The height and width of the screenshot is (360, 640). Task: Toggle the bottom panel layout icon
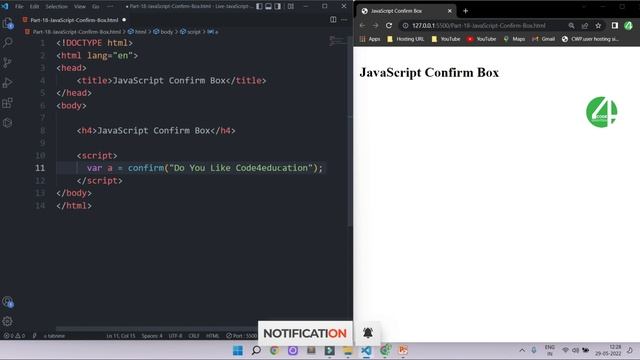coord(269,7)
